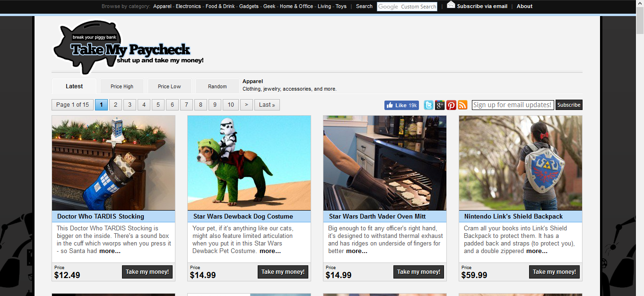Go to page 10 of results
The height and width of the screenshot is (296, 644).
click(231, 105)
